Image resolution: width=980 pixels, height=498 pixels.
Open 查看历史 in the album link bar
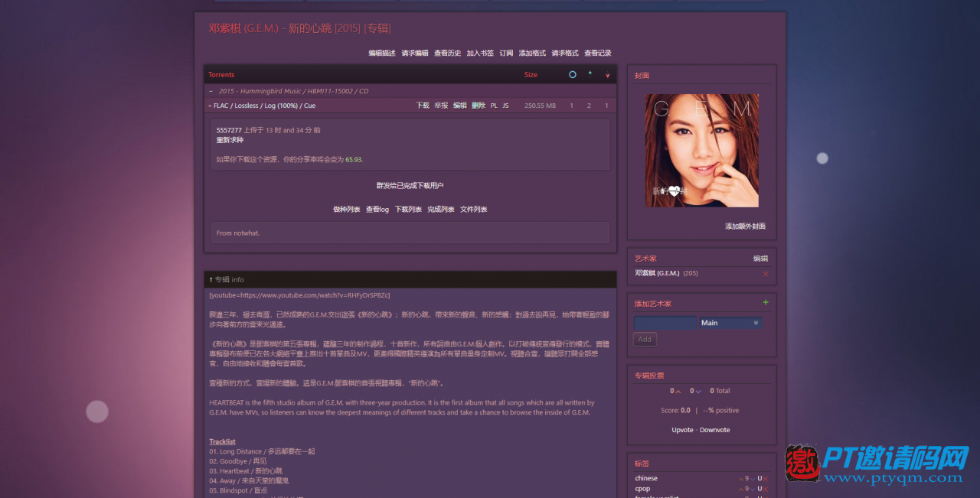point(448,54)
